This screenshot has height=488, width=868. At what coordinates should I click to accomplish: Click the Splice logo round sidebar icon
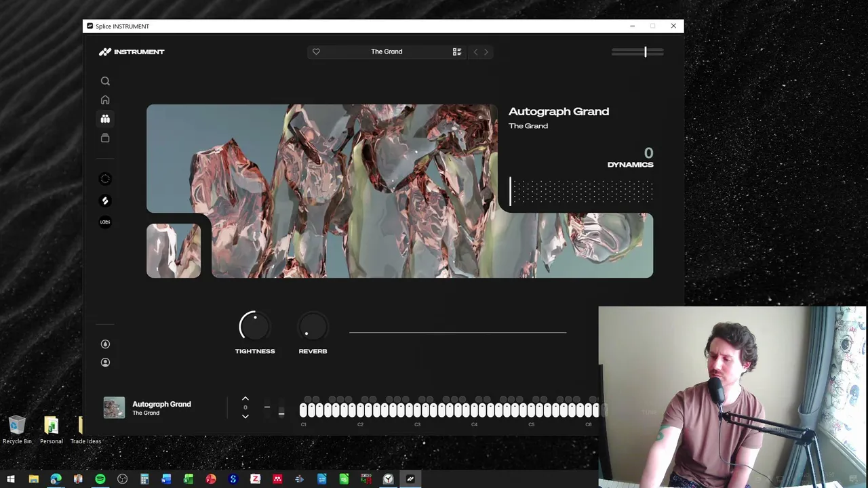105,201
